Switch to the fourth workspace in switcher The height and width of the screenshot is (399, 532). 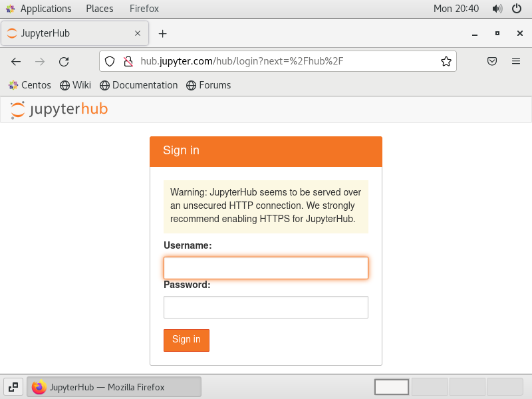(505, 387)
